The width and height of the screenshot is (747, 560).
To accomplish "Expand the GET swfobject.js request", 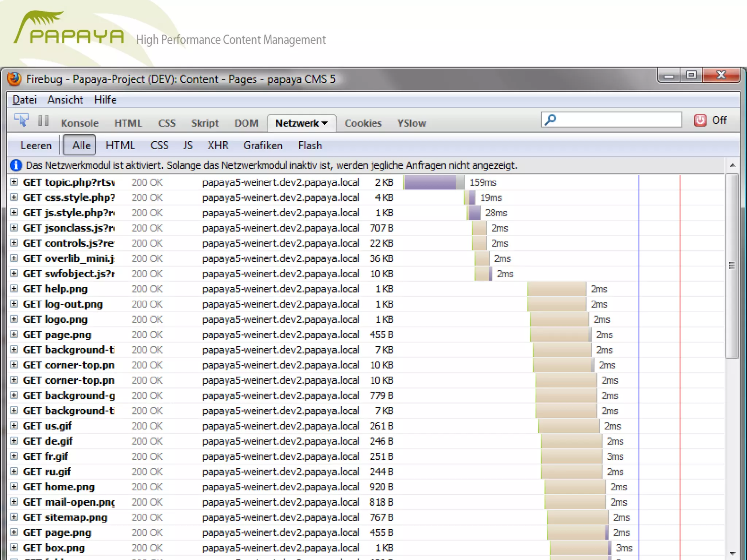I will coord(14,273).
